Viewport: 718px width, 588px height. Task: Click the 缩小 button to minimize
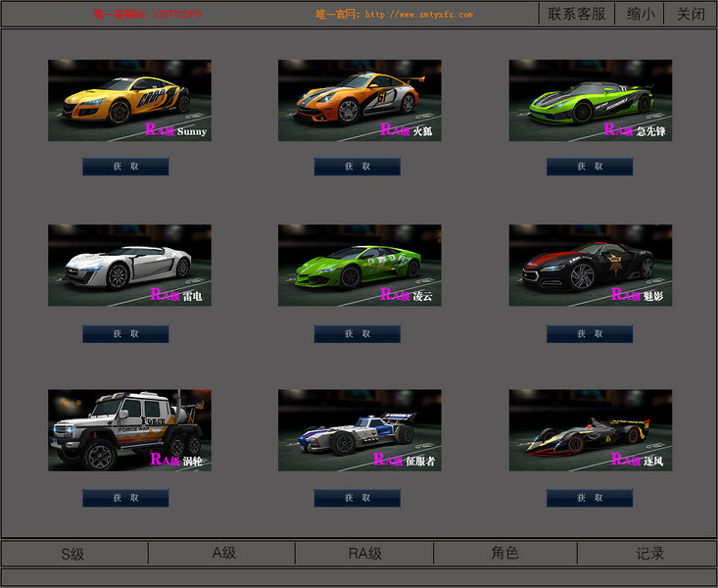click(640, 14)
